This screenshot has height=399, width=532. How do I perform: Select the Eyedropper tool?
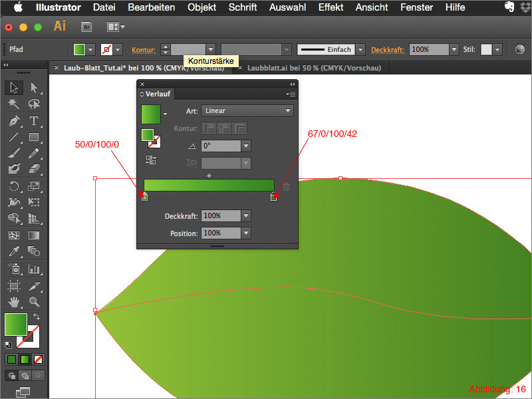click(13, 251)
